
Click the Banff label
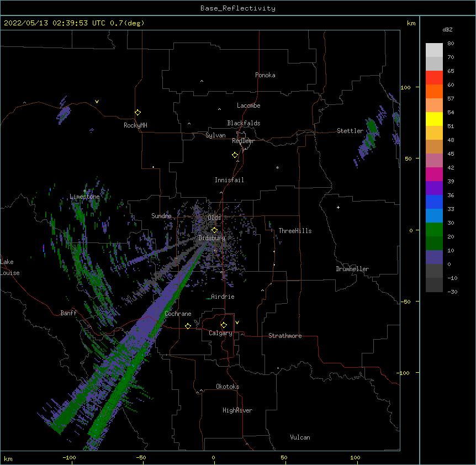(68, 313)
